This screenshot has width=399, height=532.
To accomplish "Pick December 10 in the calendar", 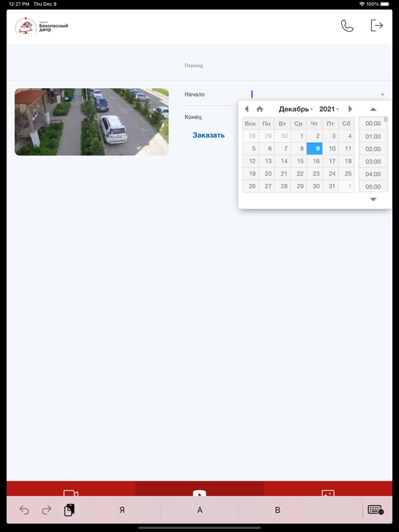I will click(331, 149).
